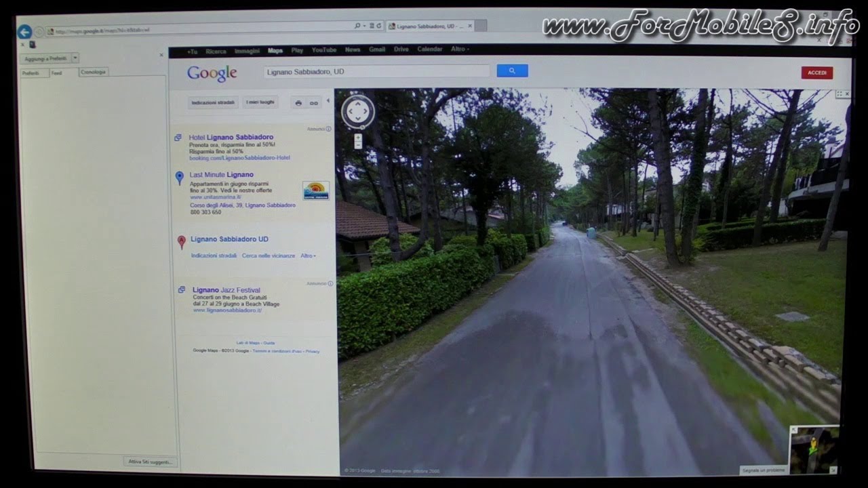Click the Indicazioni stradali link under result A
This screenshot has width=868, height=488.
(214, 256)
